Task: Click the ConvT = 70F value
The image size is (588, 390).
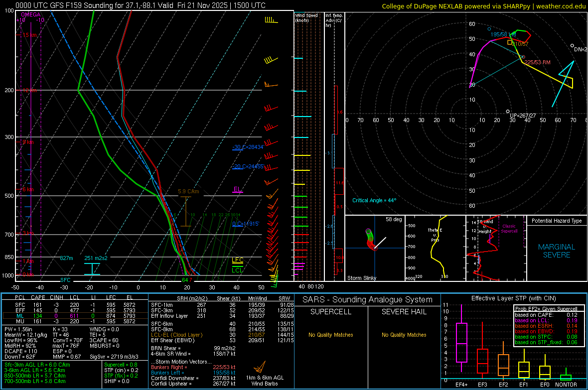Action: coord(68,341)
